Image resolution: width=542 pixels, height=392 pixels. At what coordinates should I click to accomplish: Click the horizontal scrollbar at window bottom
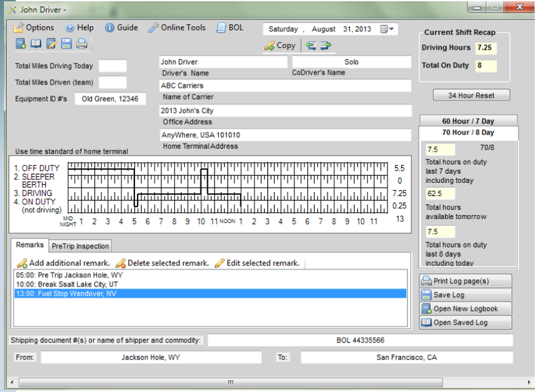(x=230, y=382)
